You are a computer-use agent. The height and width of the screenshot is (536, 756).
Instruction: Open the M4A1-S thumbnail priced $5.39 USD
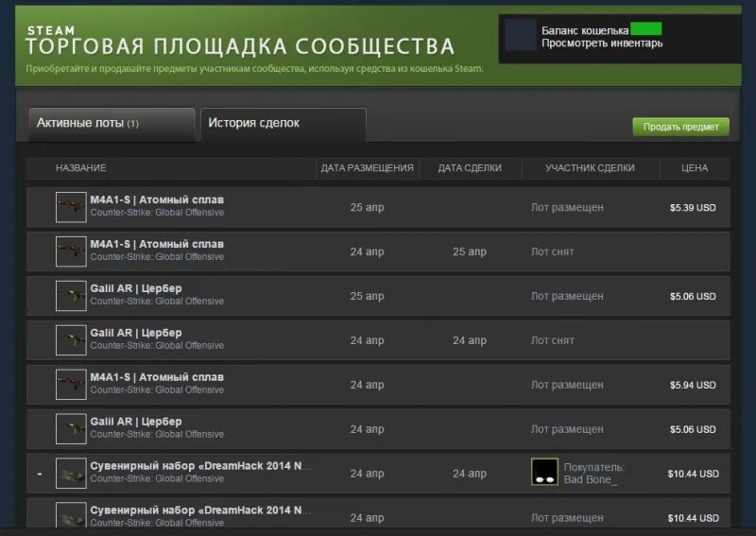tap(71, 207)
